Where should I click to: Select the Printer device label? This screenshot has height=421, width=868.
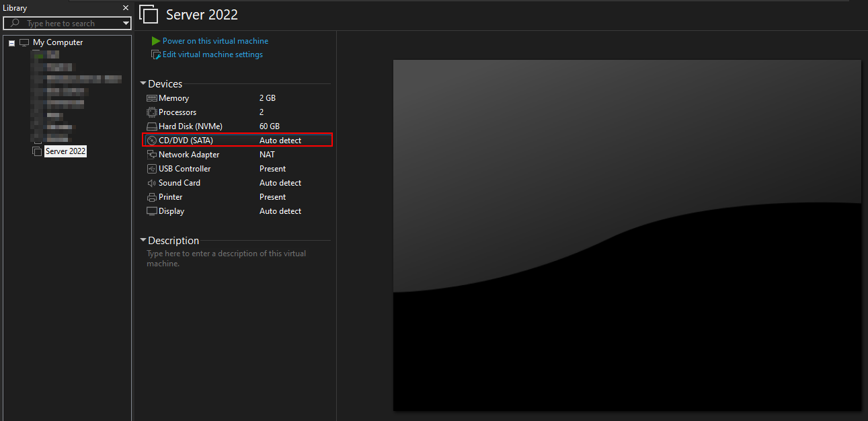171,197
